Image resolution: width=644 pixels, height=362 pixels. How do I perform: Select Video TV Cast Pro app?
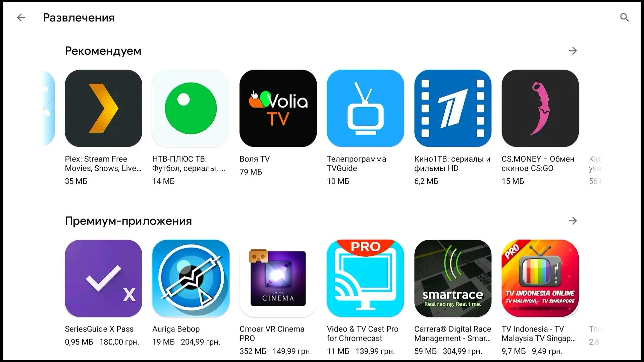[x=365, y=278]
